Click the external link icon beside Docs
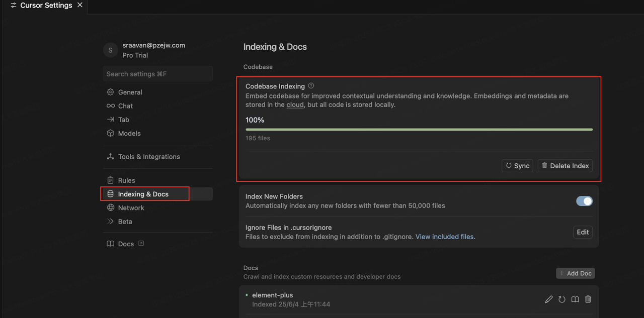The image size is (644, 318). [x=141, y=244]
